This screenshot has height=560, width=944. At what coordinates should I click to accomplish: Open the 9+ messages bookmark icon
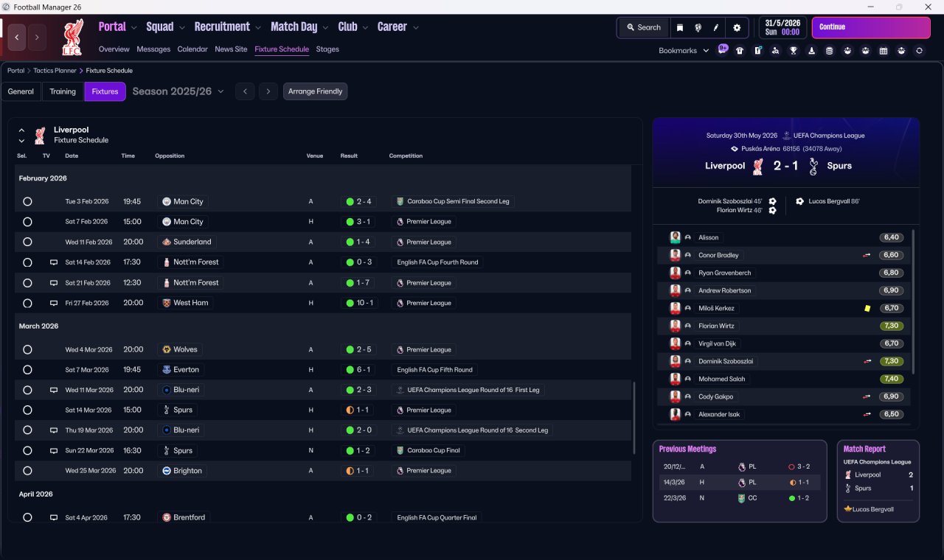[x=723, y=50]
